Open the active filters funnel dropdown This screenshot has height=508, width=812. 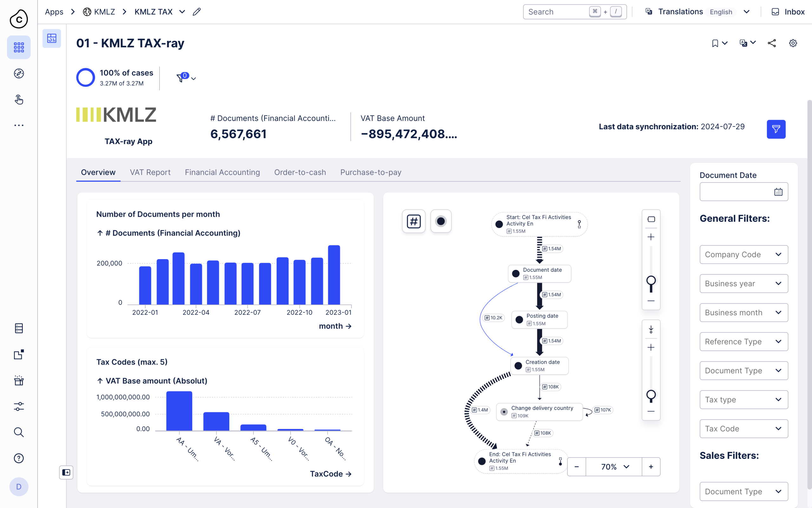(x=186, y=78)
